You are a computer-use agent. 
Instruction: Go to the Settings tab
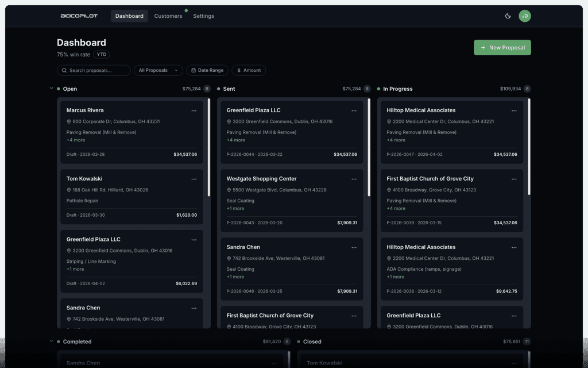(204, 16)
